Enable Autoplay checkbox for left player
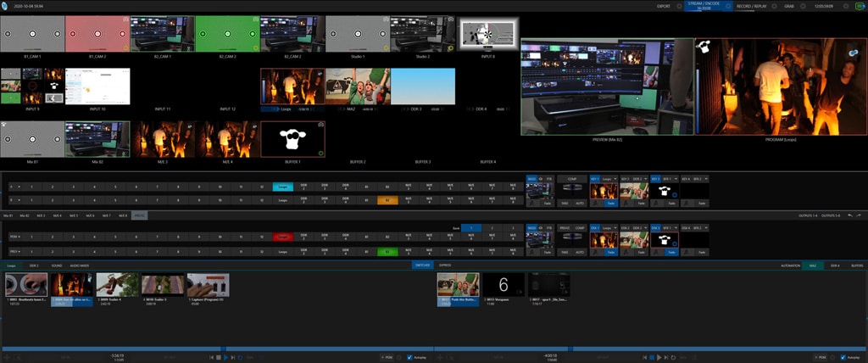This screenshot has width=868, height=363. coord(409,357)
